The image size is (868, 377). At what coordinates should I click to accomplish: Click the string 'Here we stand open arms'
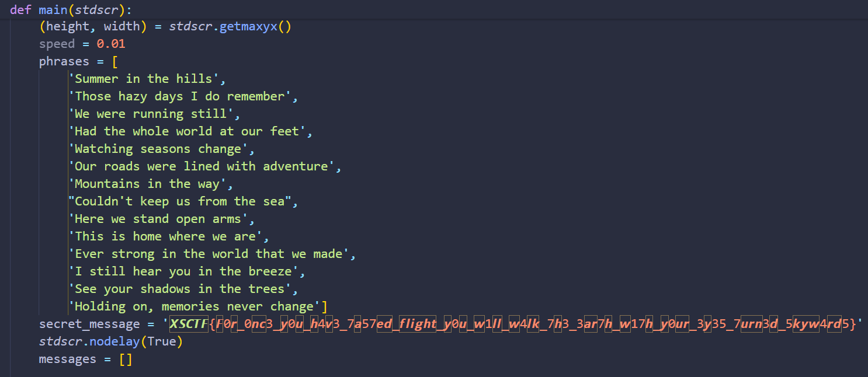pos(158,219)
